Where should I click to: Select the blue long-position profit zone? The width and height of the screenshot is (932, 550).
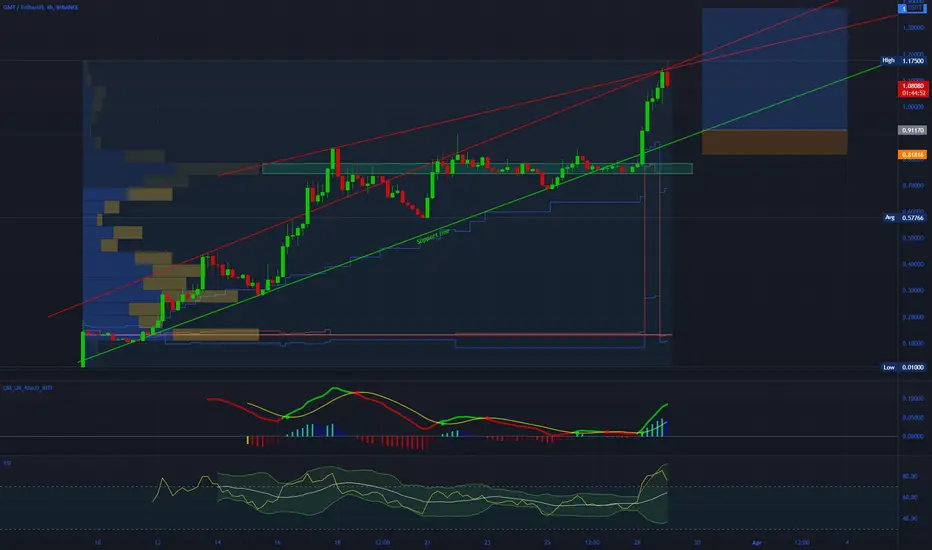coord(774,69)
